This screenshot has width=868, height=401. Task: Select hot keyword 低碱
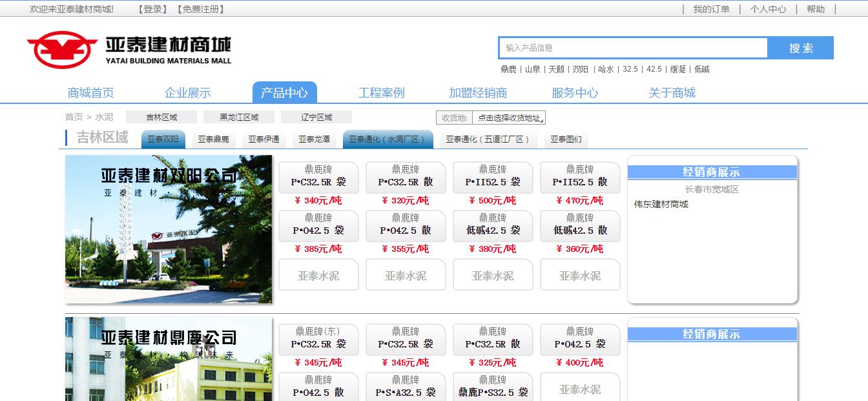pos(701,69)
